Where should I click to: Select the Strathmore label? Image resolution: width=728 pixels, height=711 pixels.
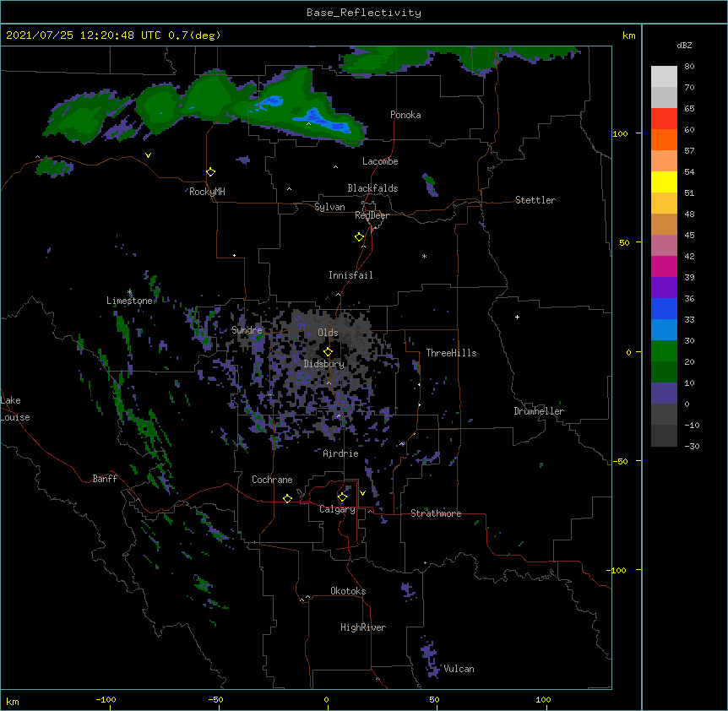(436, 513)
